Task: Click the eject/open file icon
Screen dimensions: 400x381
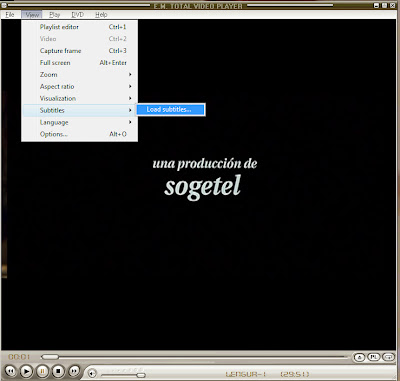Action: (359, 357)
